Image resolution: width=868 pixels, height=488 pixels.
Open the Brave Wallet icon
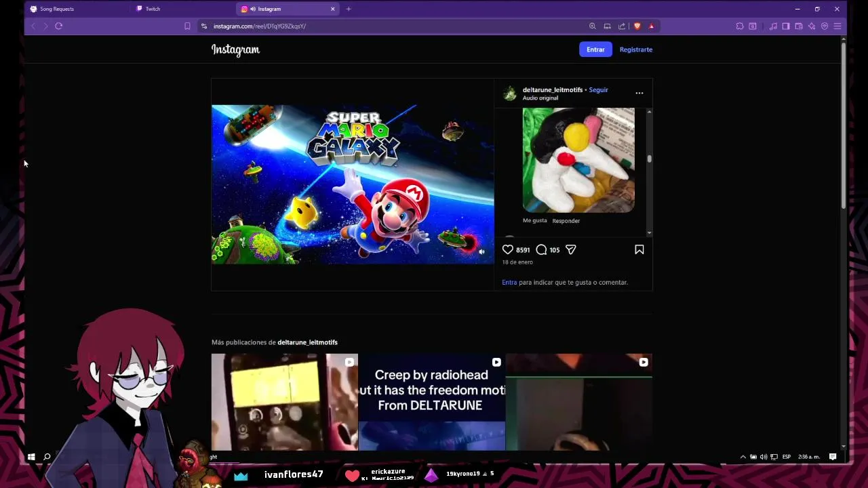pyautogui.click(x=799, y=26)
